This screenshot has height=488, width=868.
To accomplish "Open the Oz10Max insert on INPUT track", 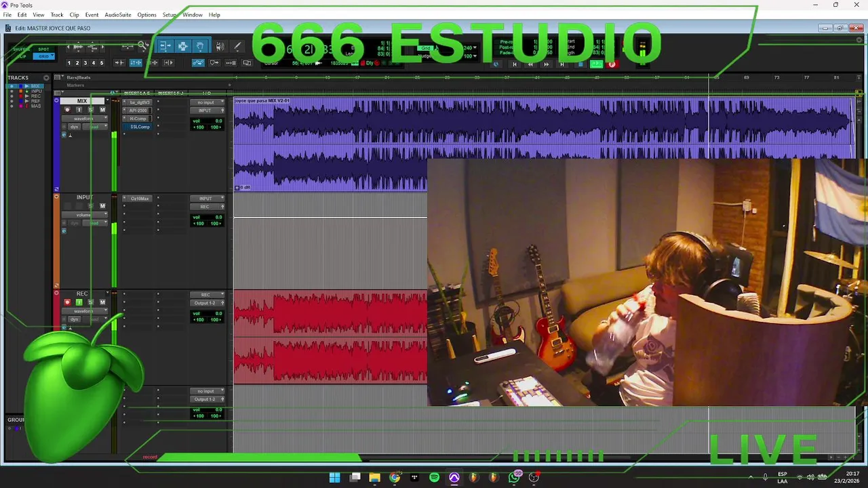I will tap(139, 199).
